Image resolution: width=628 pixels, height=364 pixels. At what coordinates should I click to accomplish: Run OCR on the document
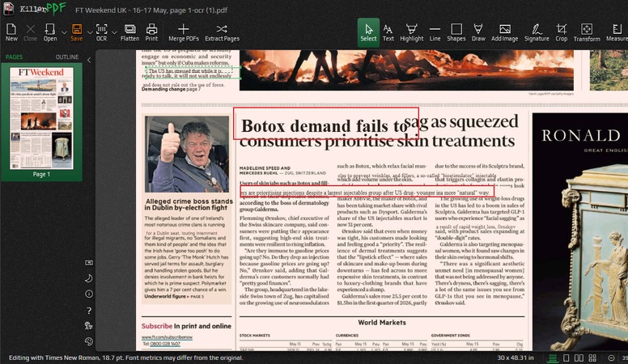tap(102, 32)
